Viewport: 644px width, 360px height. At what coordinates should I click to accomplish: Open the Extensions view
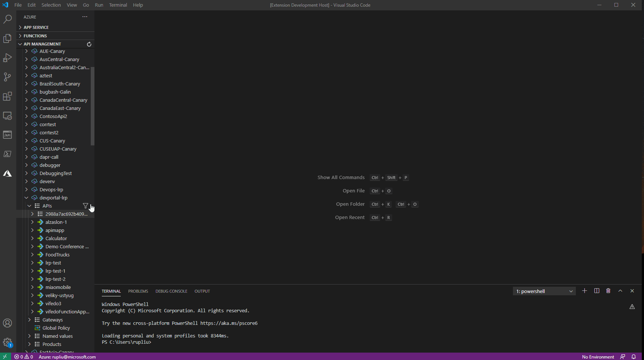(x=7, y=96)
